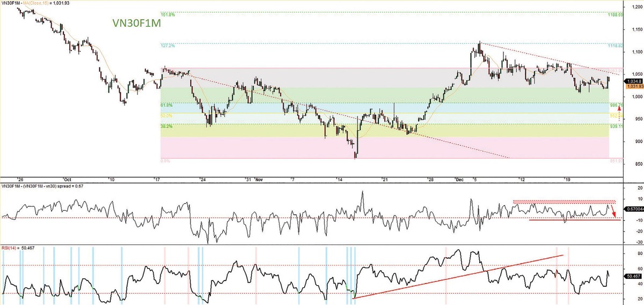Open the RSI(14) indicator label
This screenshot has height=305, width=644.
coord(11,248)
